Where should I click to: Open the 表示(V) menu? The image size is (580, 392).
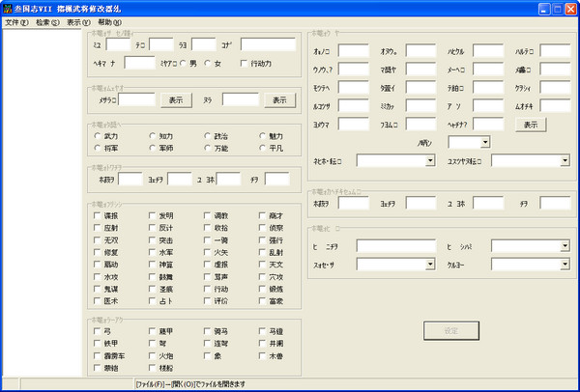(78, 21)
